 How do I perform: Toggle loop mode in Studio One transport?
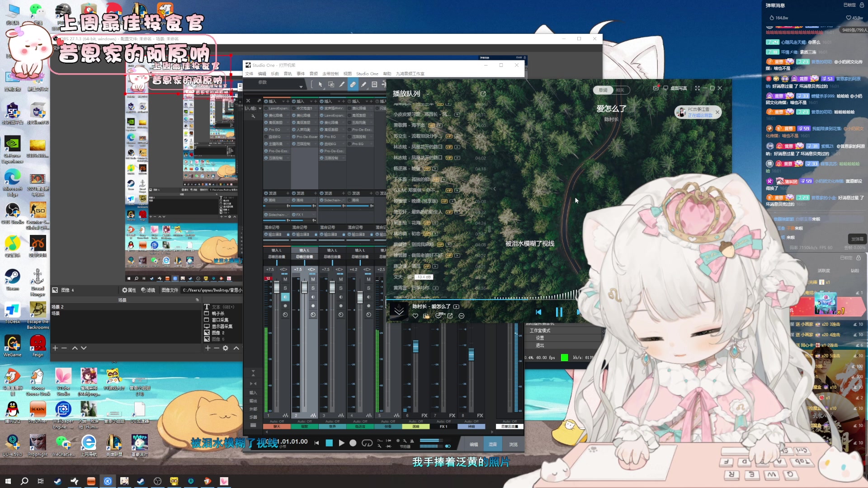367,443
